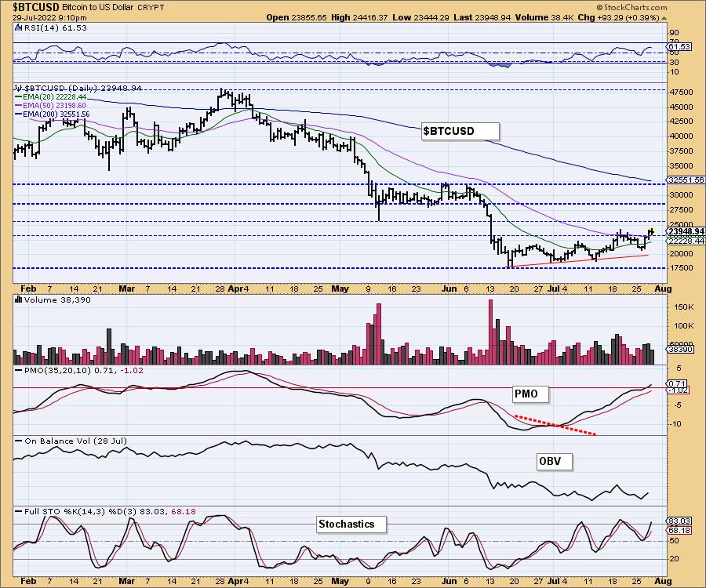Click the 32551.56 EMA200 price tag

point(686,180)
